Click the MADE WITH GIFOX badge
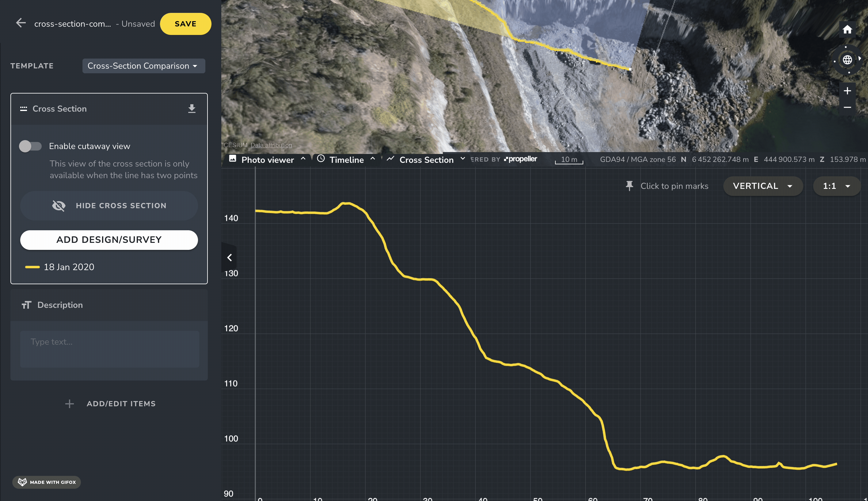The width and height of the screenshot is (868, 501). click(x=47, y=482)
